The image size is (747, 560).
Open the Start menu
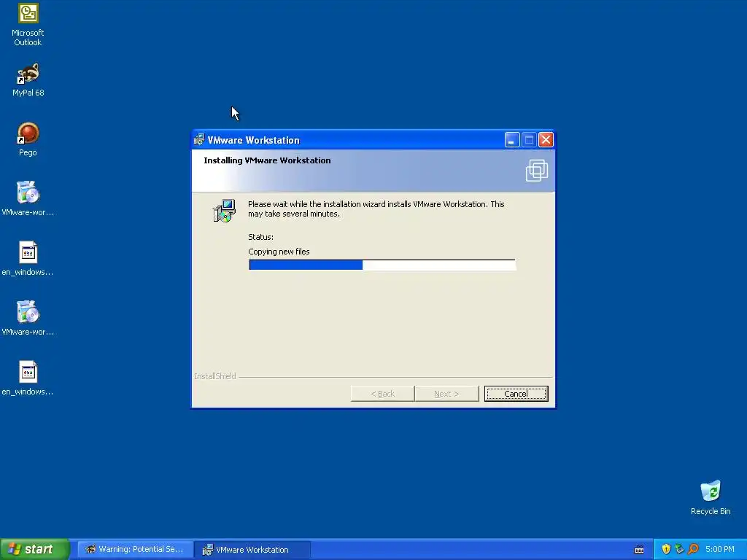tap(35, 549)
